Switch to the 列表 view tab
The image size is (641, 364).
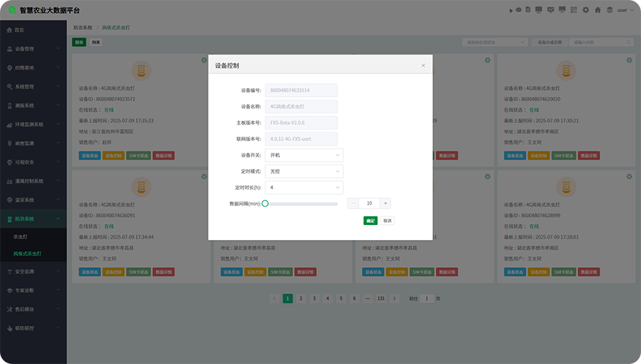(x=96, y=42)
